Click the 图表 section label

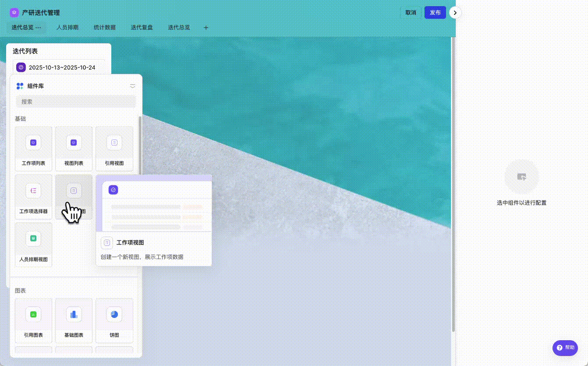pos(21,291)
